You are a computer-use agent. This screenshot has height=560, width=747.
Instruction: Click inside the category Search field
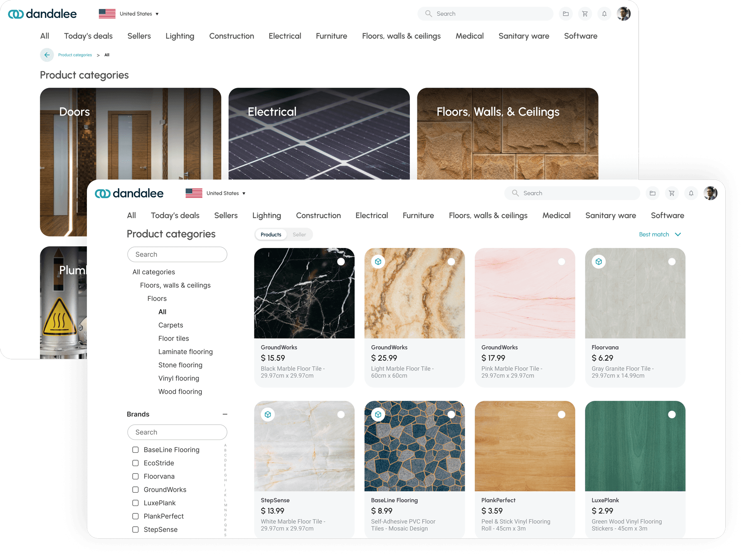(x=177, y=254)
